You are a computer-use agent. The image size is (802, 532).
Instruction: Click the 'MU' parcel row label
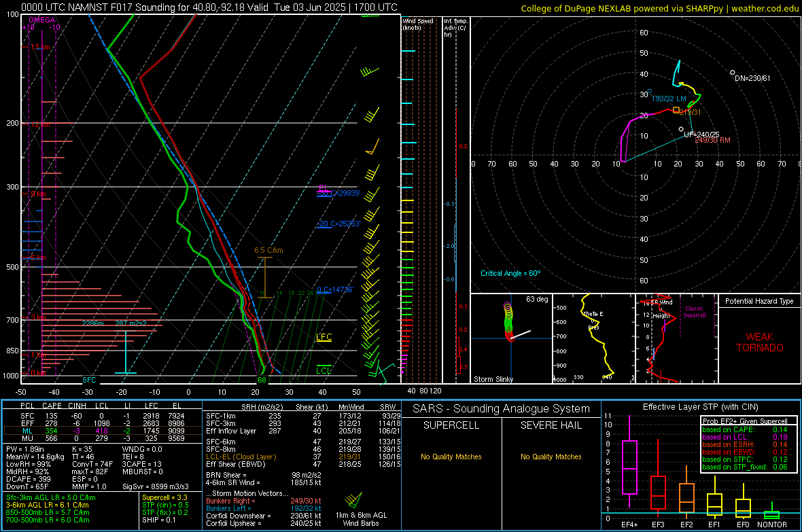tap(27, 438)
